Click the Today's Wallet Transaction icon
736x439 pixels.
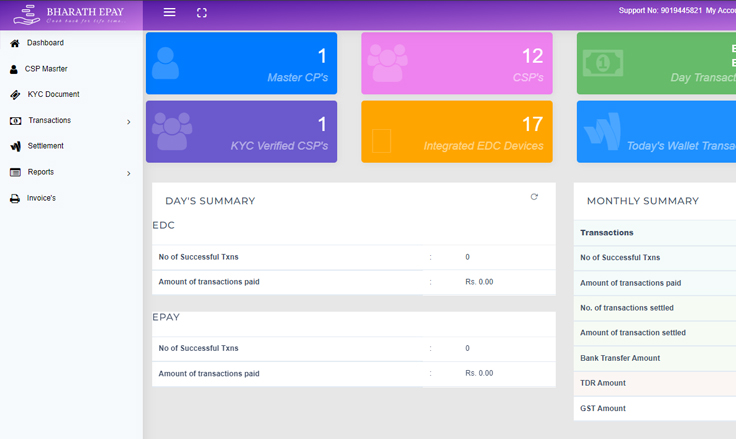click(x=602, y=131)
